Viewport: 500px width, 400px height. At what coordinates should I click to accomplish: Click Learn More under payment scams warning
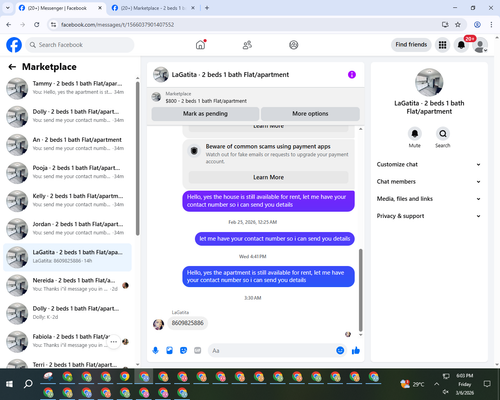click(268, 177)
